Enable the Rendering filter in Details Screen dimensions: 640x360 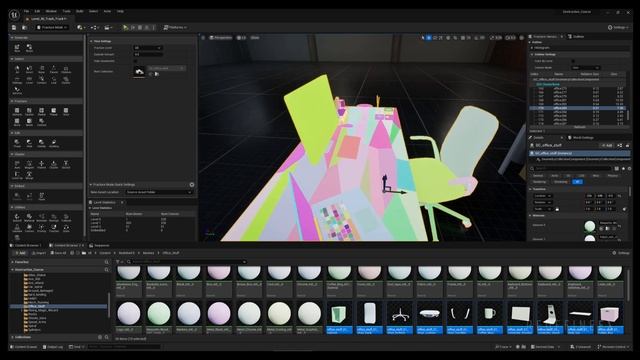[539, 182]
